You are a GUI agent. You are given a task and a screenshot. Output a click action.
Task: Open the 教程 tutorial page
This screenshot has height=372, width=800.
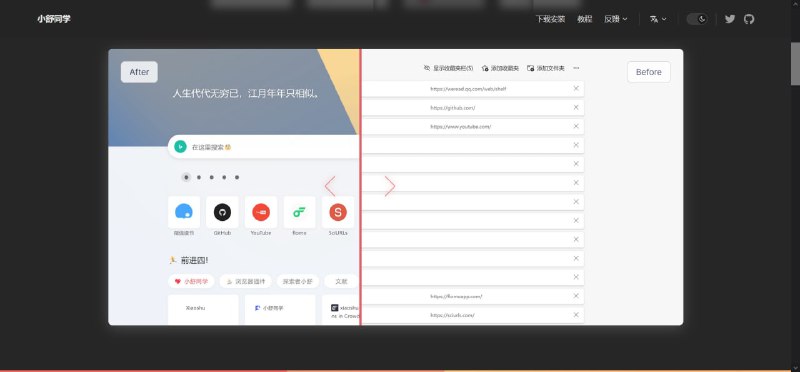(x=585, y=19)
